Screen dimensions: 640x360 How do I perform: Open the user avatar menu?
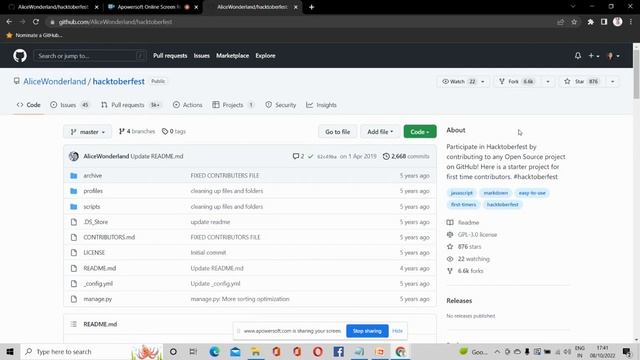(x=613, y=56)
